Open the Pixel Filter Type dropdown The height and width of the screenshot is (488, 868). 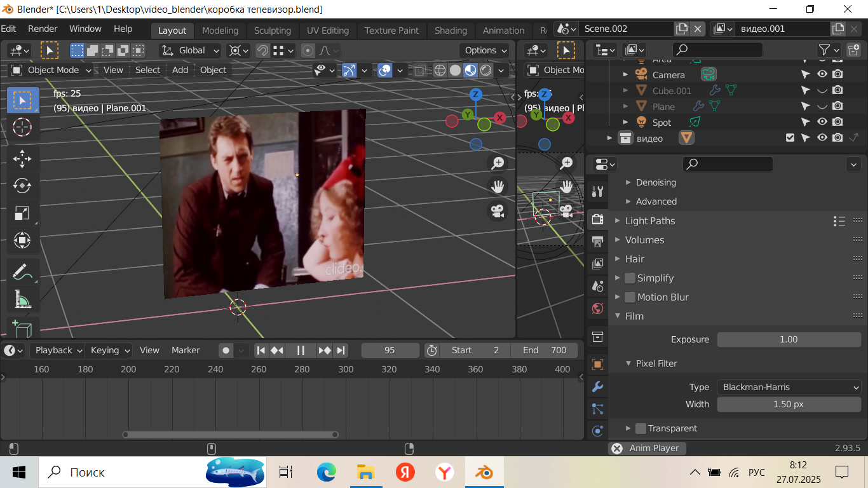(x=789, y=387)
